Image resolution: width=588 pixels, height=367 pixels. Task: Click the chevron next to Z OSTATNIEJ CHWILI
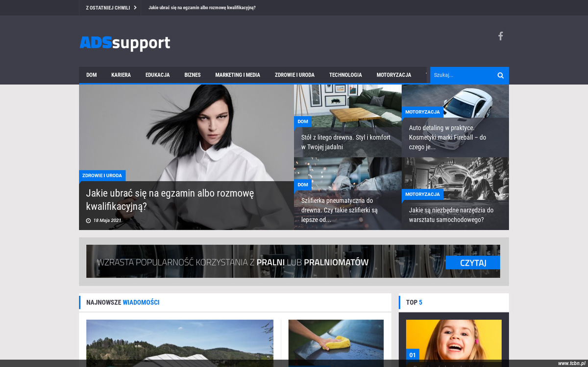[x=135, y=7]
